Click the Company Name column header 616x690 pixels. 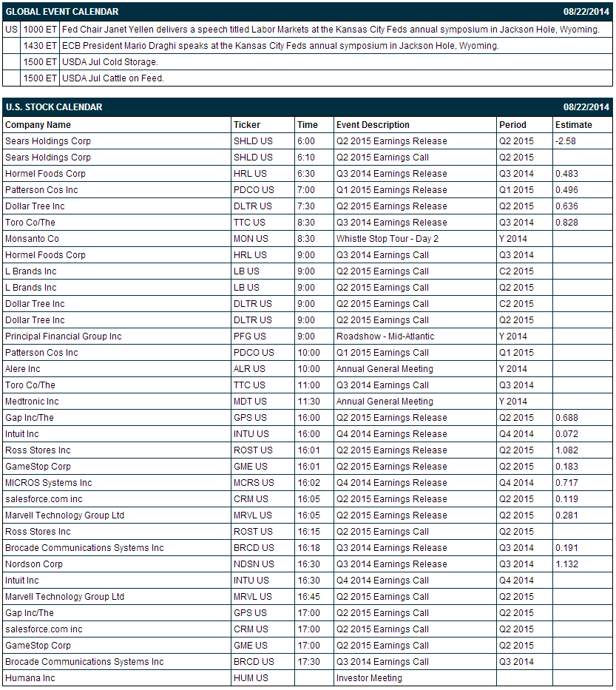pyautogui.click(x=38, y=125)
